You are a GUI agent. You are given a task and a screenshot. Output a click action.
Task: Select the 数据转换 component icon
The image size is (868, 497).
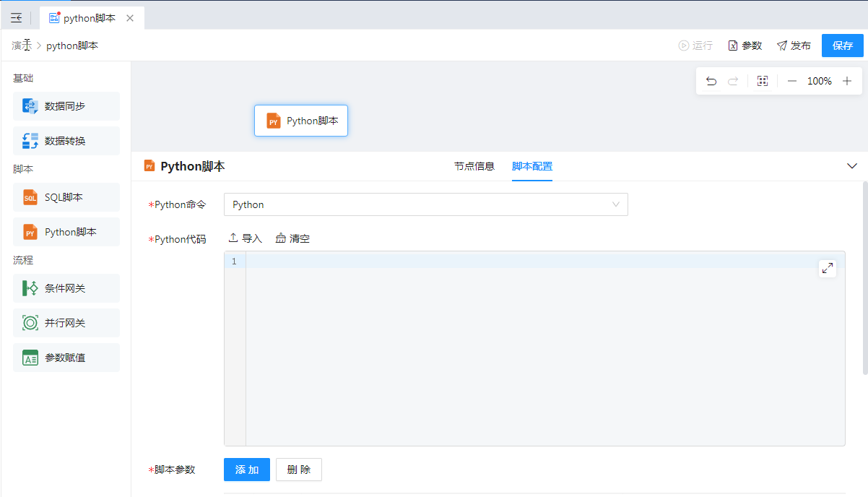30,141
